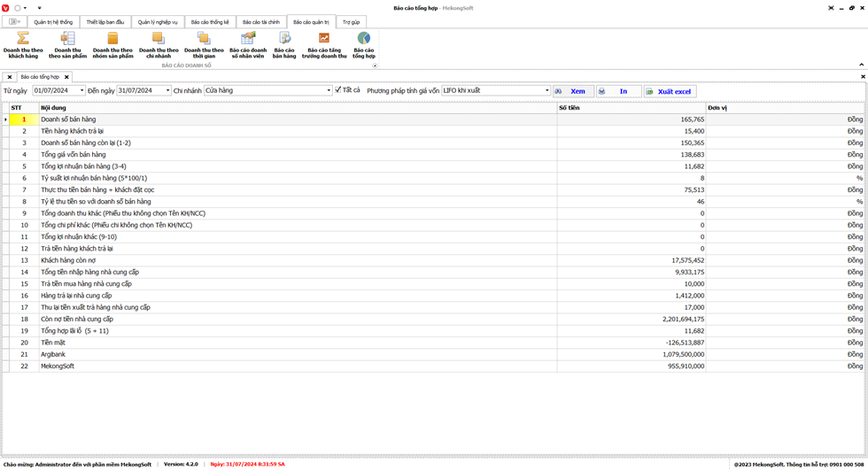868x470 pixels.
Task: Switch to the Thiết lập ban đầu tab
Action: (x=105, y=22)
